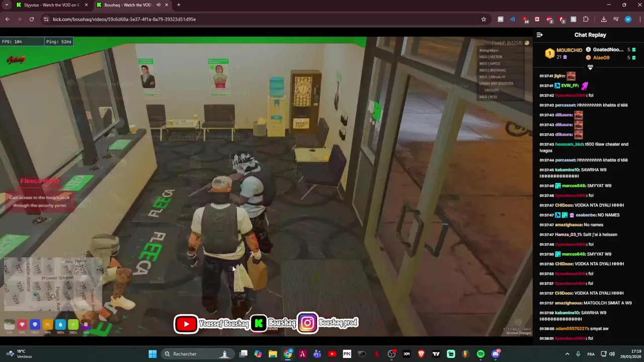Click the microphone tray icon

pos(578,354)
